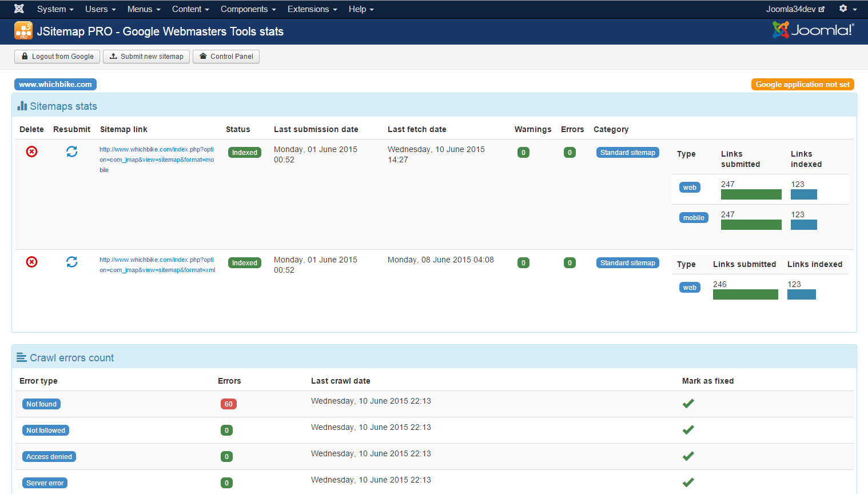The width and height of the screenshot is (868, 494).
Task: Click the Sitemaps stats bar chart icon
Action: [x=22, y=106]
